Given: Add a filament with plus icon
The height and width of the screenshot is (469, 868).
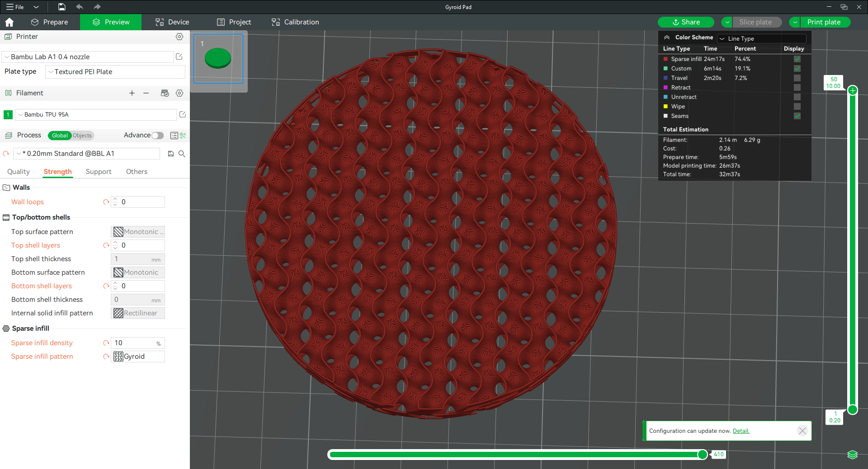Looking at the screenshot, I should [132, 93].
